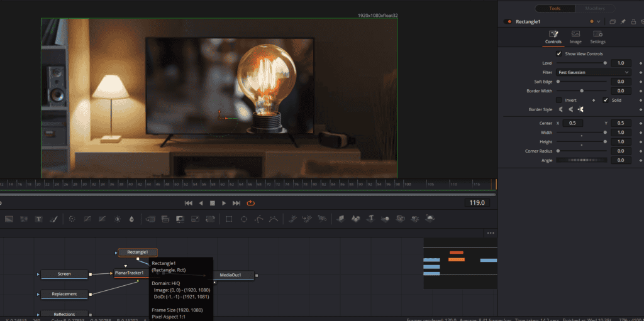Image resolution: width=644 pixels, height=321 pixels.
Task: Select the Replacement node
Action: 64,294
